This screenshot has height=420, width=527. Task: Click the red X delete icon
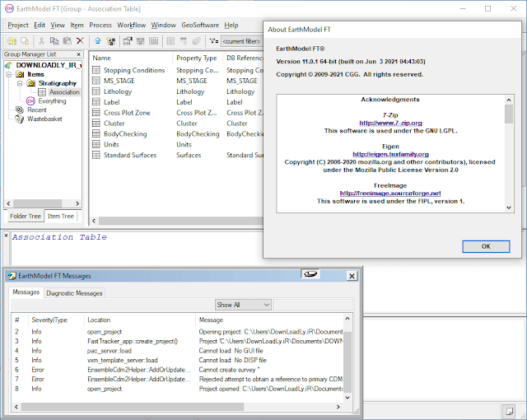80,41
